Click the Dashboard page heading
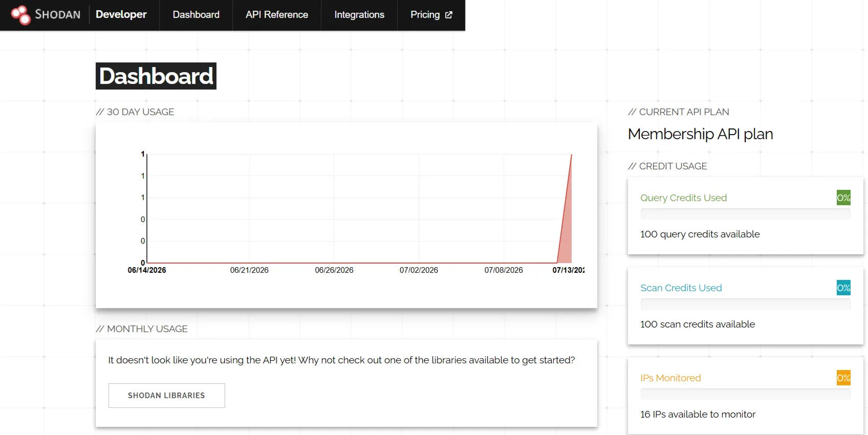Screen dimensions: 868x435 156,76
